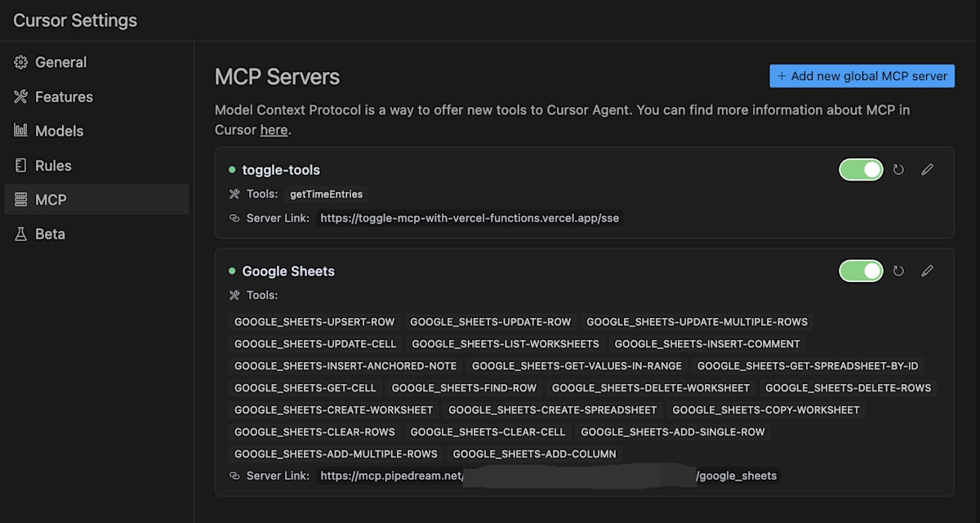
Task: Click the GOOGLE_SHEETS-ADD-COLUMN tool tag
Action: pos(535,454)
